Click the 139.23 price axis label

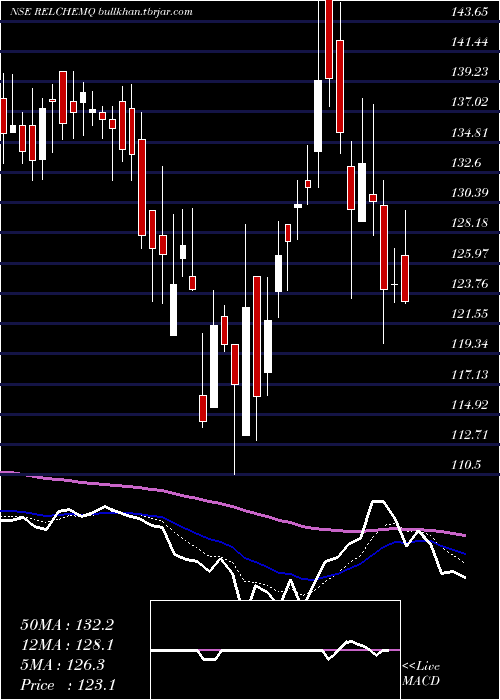[x=469, y=72]
